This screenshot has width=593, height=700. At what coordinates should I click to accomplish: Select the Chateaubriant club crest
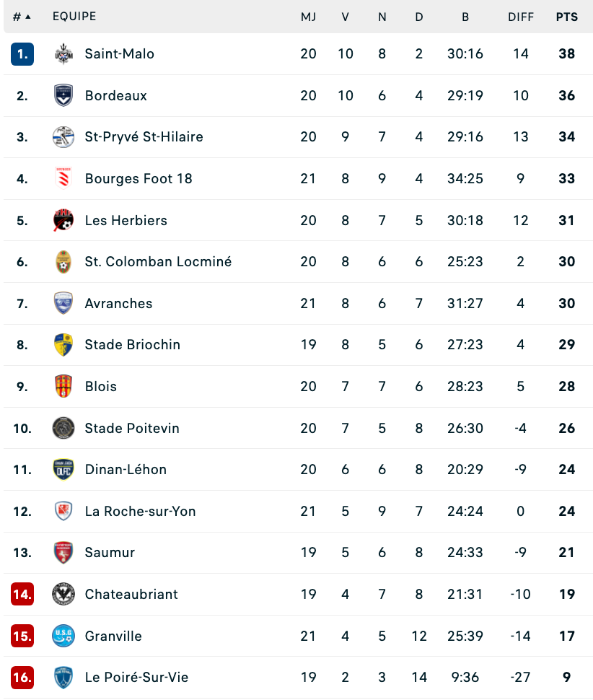coord(63,594)
